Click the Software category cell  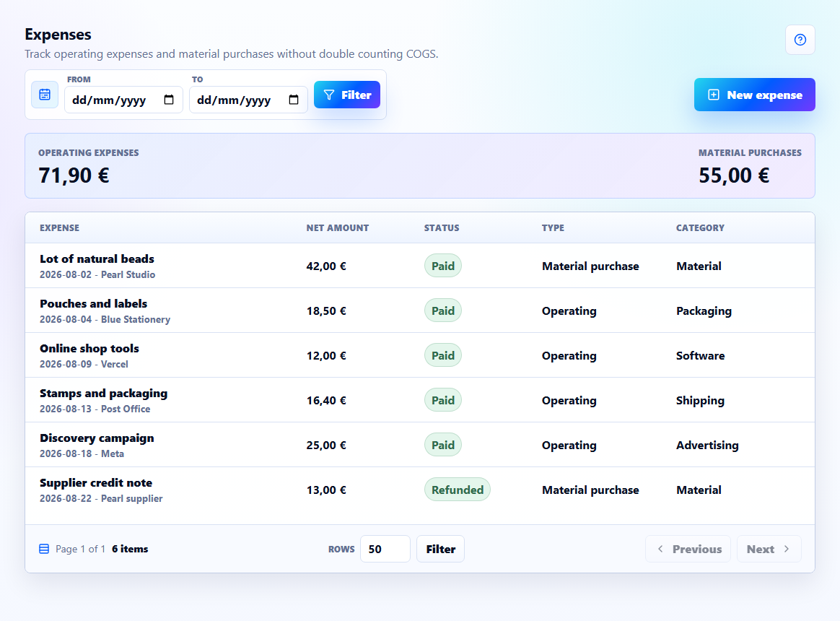[700, 355]
